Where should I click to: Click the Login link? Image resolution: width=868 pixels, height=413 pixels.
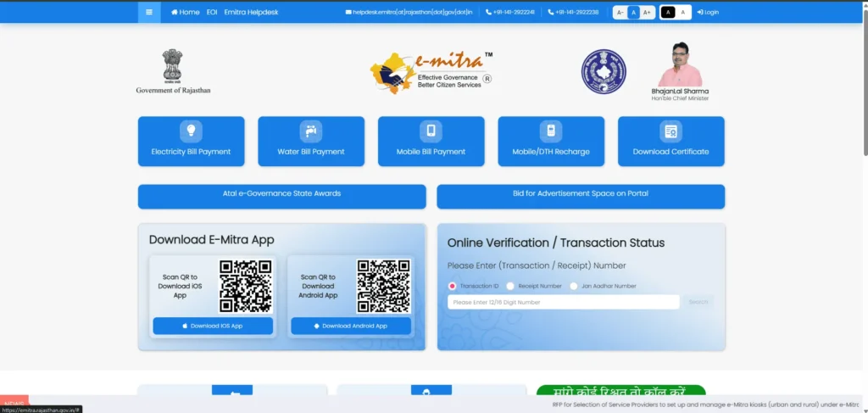tap(708, 12)
